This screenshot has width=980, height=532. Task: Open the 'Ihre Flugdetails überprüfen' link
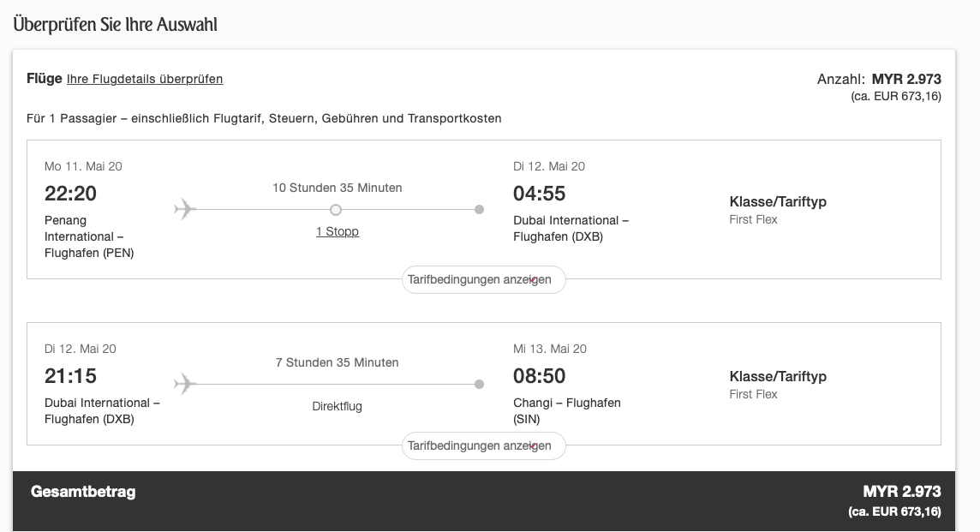coord(145,79)
